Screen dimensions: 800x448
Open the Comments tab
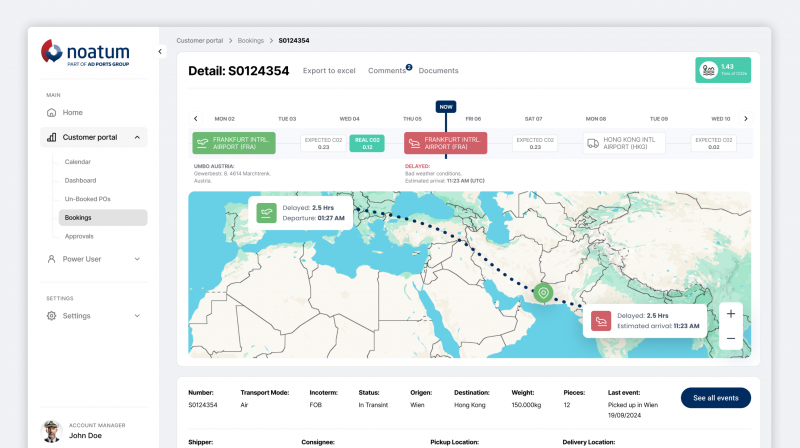click(387, 71)
